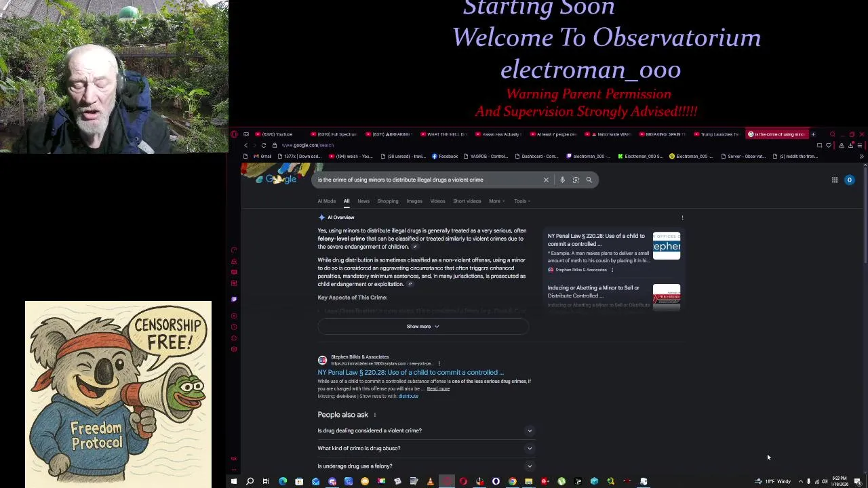Open search by image camera icon
This screenshot has width=868, height=488.
click(576, 180)
